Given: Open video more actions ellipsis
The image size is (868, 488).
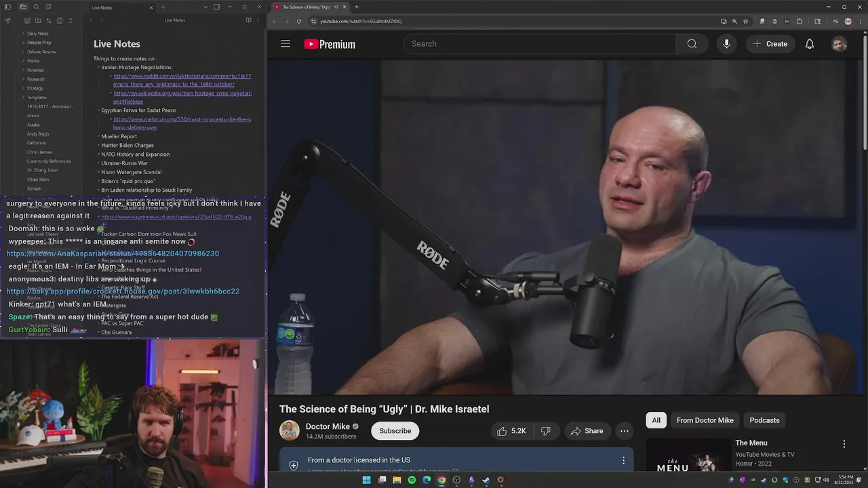Looking at the screenshot, I should pos(625,431).
